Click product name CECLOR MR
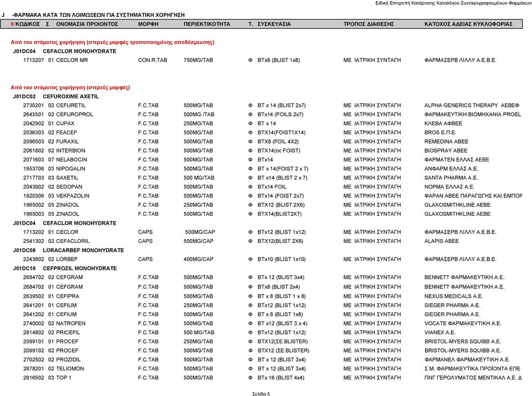Image resolution: width=532 pixels, height=396 pixels. 72,60
